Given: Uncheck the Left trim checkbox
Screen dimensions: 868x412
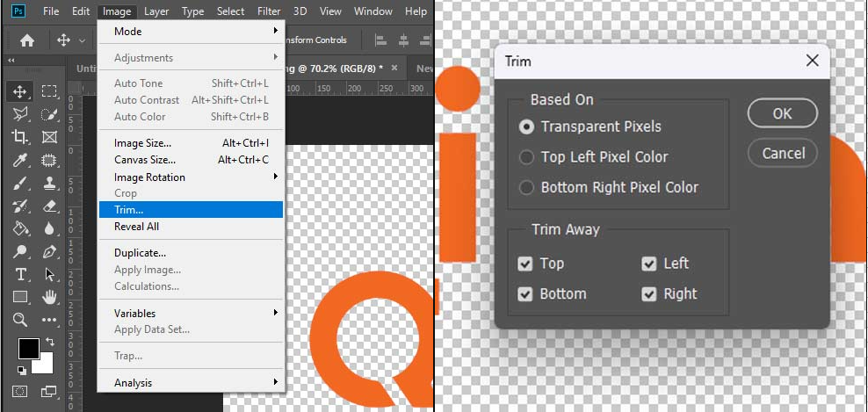Looking at the screenshot, I should [x=648, y=264].
